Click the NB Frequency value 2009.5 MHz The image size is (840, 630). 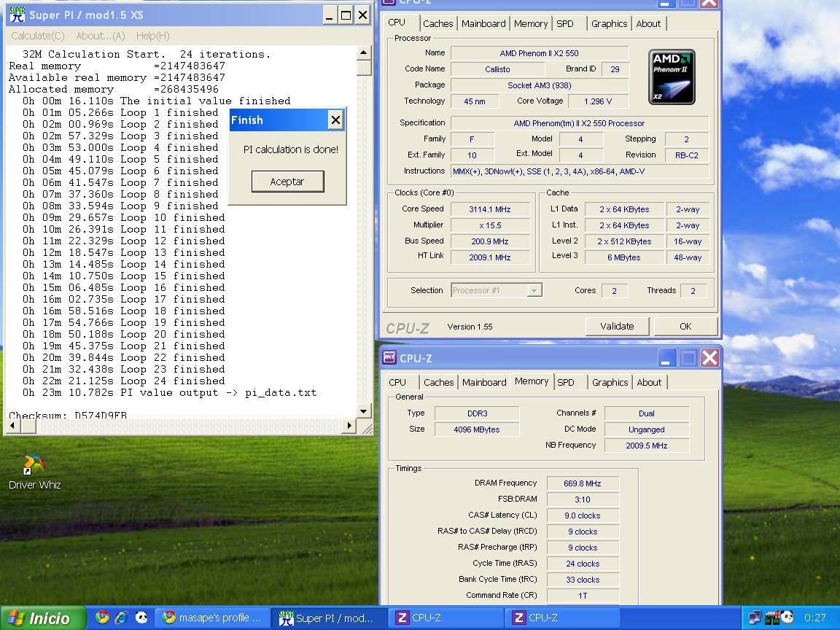pyautogui.click(x=647, y=446)
